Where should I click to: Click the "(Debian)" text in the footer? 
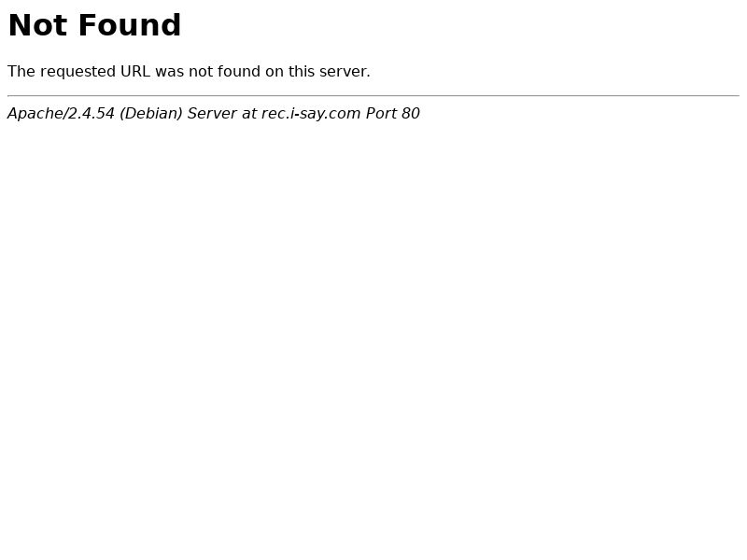coord(151,113)
